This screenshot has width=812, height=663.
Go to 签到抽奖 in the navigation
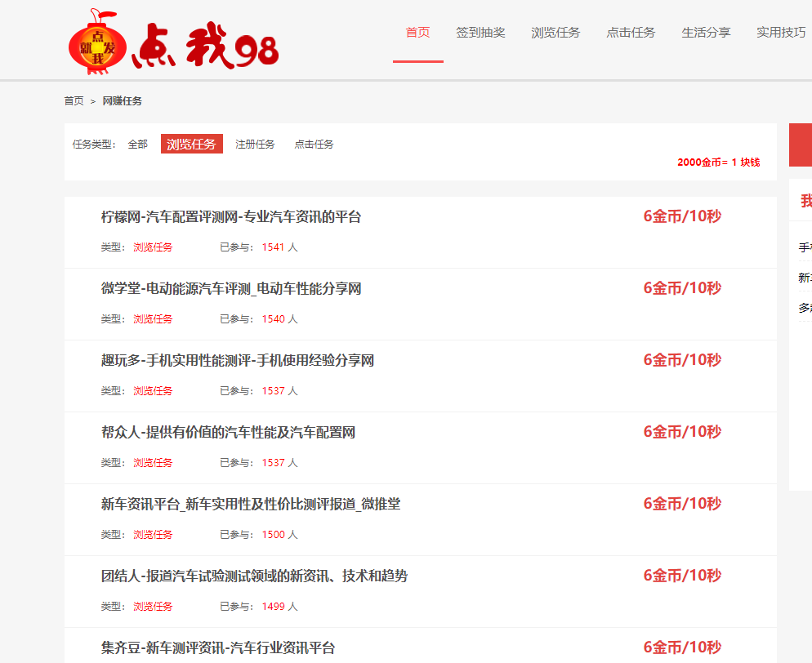480,33
